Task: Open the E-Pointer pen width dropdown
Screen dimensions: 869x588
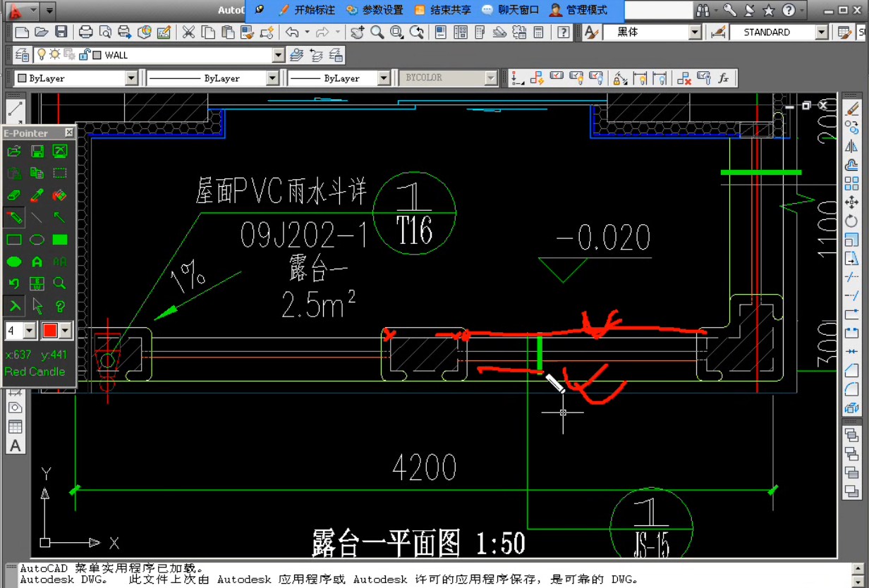Action: click(x=30, y=330)
